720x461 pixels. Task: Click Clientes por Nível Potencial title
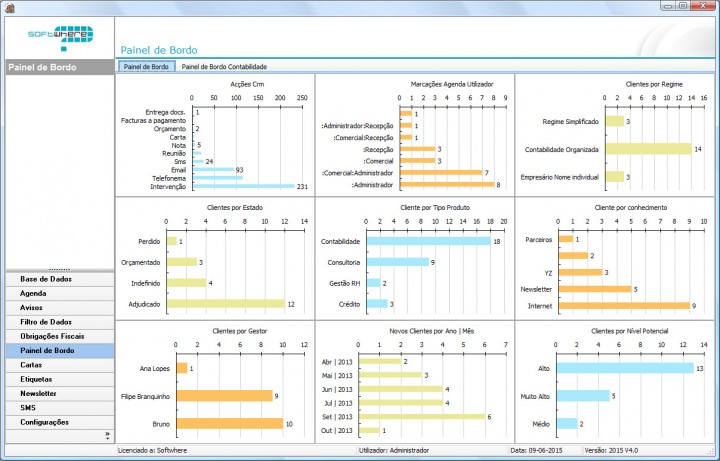pos(630,331)
